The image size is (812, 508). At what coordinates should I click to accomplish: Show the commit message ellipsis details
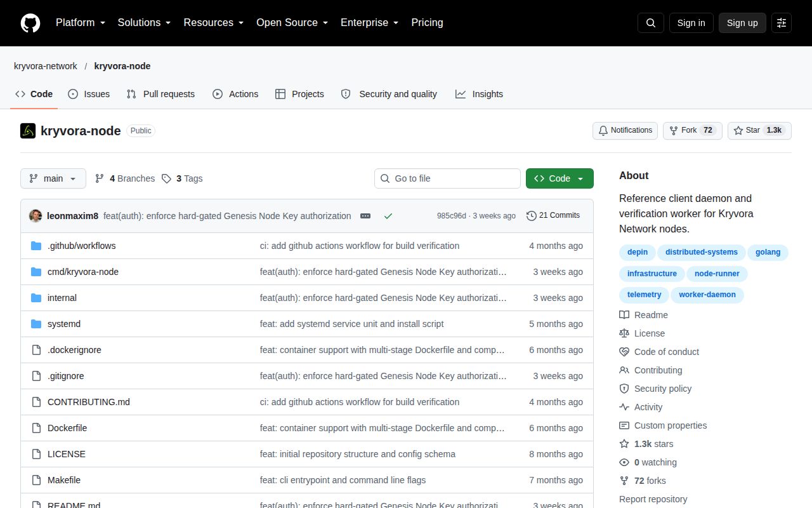(x=365, y=216)
